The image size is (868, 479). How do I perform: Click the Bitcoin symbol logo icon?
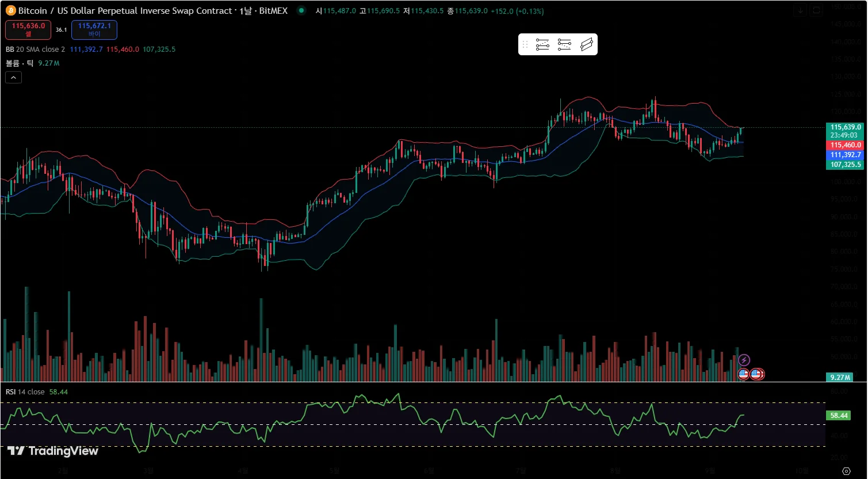point(11,10)
